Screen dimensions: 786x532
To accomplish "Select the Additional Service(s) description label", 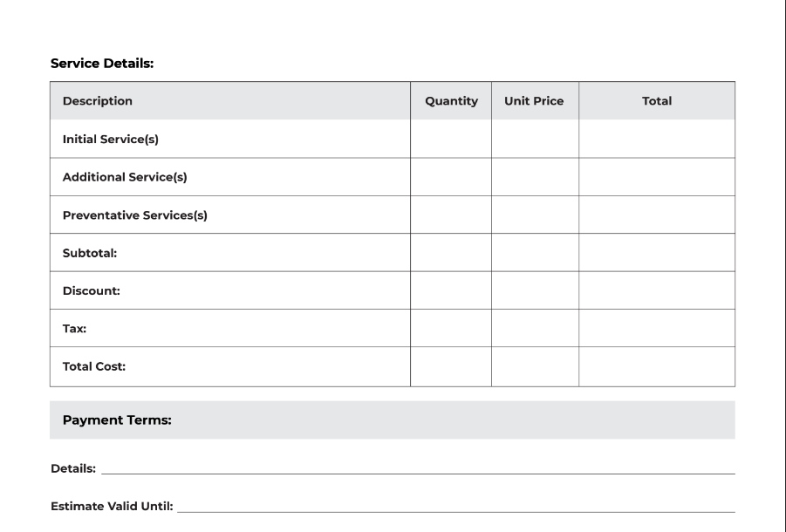I will pyautogui.click(x=125, y=177).
